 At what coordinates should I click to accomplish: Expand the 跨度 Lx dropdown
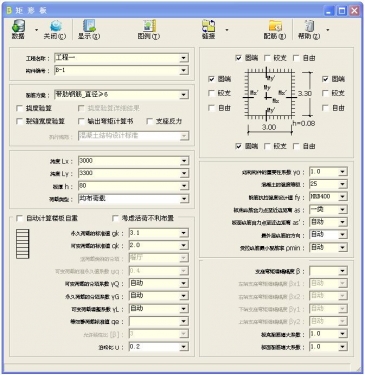coord(184,161)
